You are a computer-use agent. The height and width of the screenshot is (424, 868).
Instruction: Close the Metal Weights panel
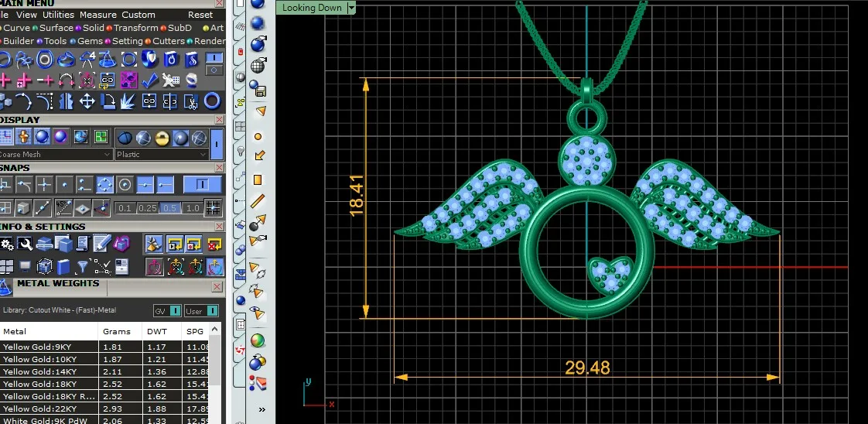tap(217, 287)
